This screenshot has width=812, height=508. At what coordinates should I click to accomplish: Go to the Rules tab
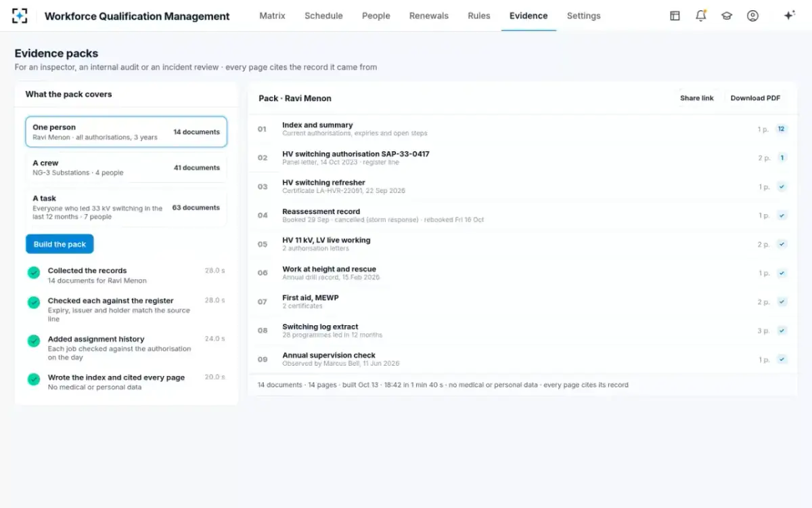click(x=479, y=16)
